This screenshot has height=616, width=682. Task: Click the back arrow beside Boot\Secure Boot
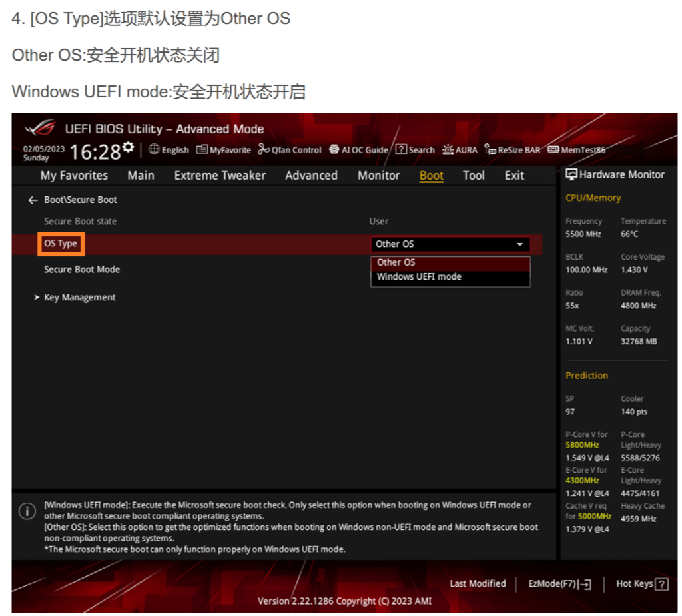33,200
